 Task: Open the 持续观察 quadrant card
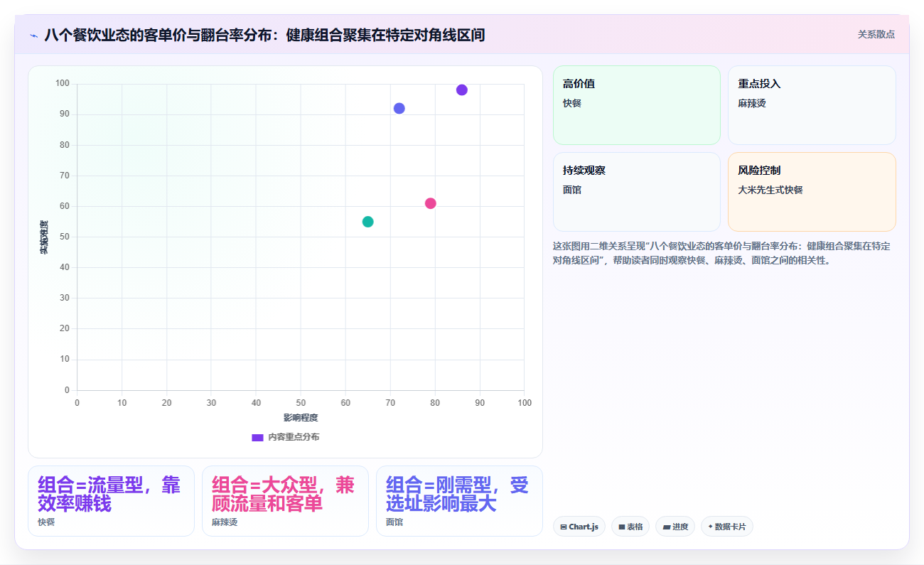pos(637,192)
